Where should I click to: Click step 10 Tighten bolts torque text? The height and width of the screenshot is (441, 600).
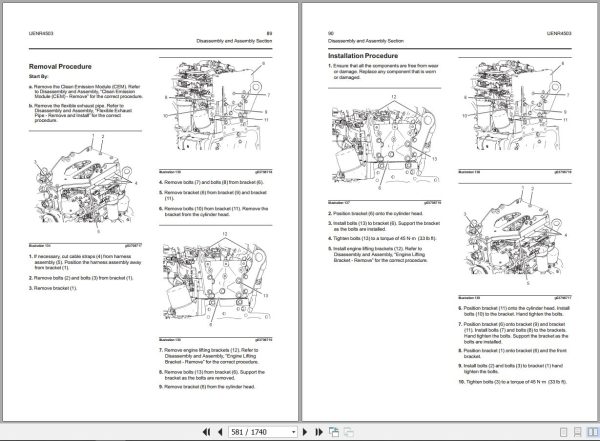(x=512, y=382)
